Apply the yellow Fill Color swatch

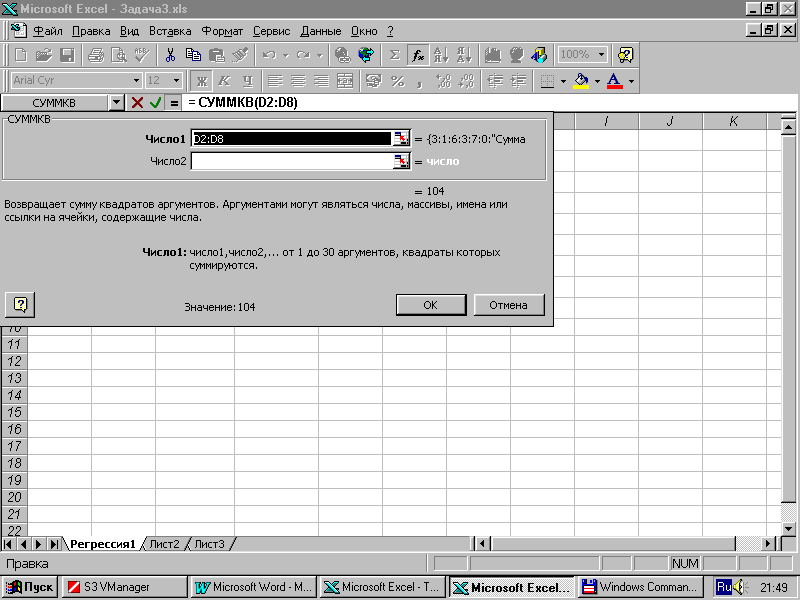(x=581, y=81)
